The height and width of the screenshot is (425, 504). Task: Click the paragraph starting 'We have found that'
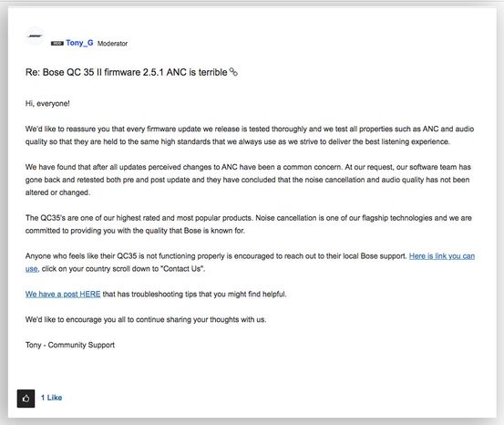(248, 180)
